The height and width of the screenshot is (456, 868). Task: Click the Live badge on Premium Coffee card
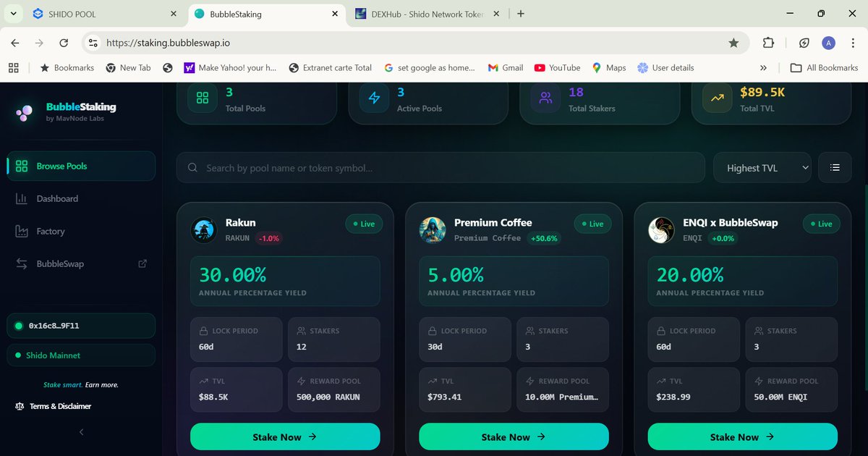592,224
